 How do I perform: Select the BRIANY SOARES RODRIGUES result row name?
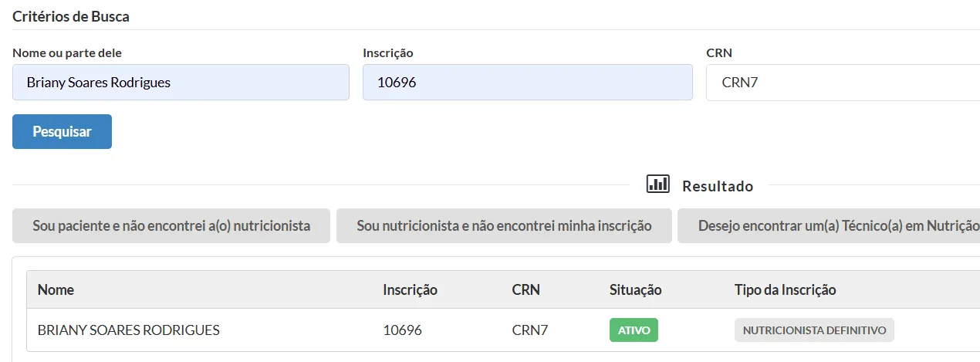pos(128,330)
